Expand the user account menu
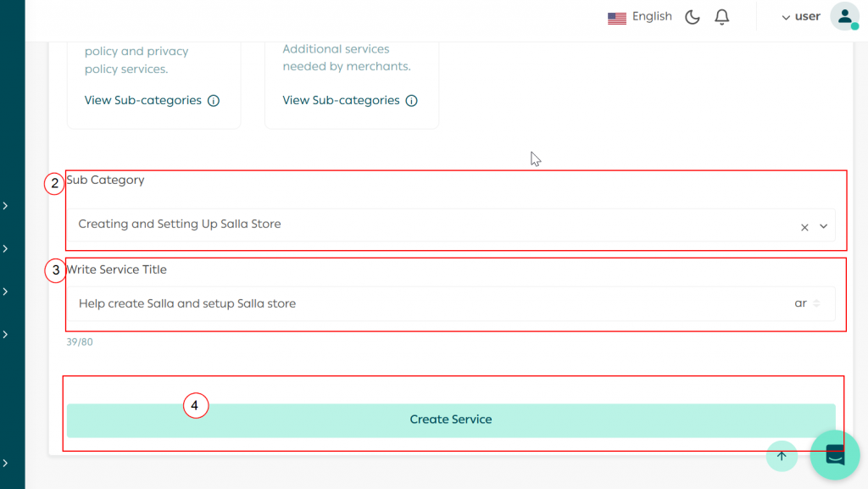Viewport: 868px width, 489px height. pyautogui.click(x=800, y=17)
